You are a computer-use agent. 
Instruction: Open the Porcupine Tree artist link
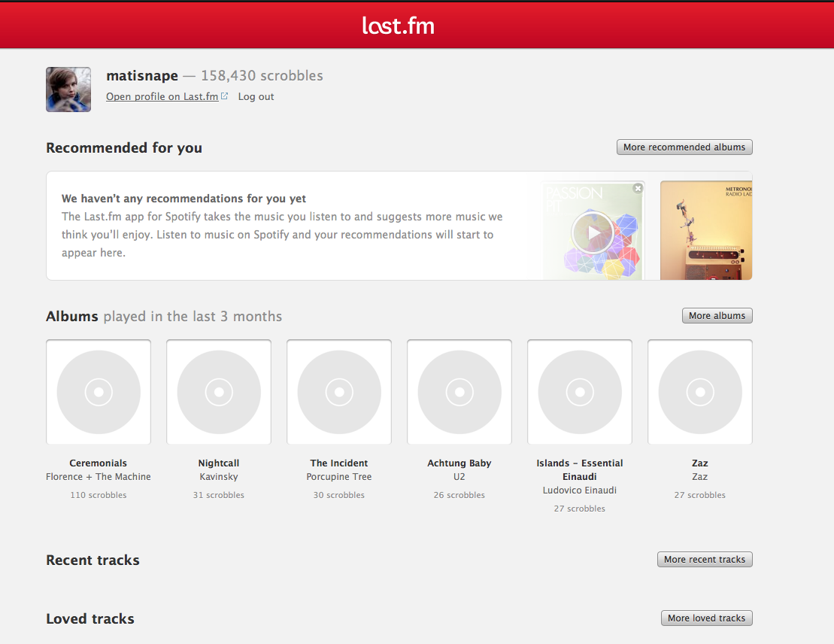pyautogui.click(x=339, y=477)
